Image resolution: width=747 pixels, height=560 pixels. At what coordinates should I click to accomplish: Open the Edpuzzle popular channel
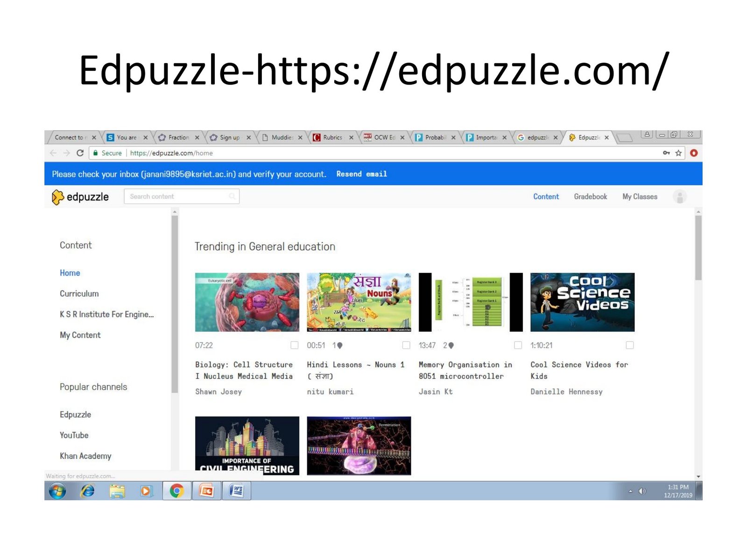(76, 414)
